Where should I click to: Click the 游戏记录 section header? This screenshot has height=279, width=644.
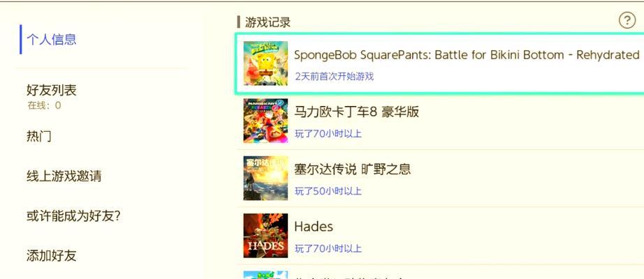(x=268, y=22)
